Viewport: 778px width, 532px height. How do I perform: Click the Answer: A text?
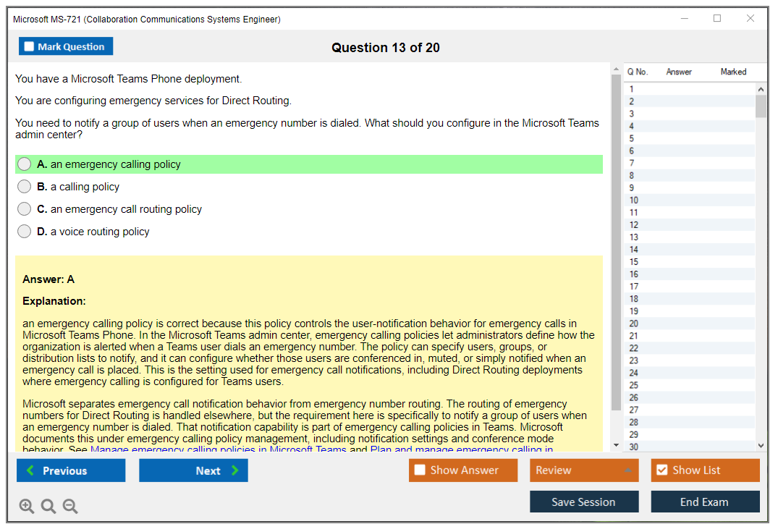[x=48, y=279]
